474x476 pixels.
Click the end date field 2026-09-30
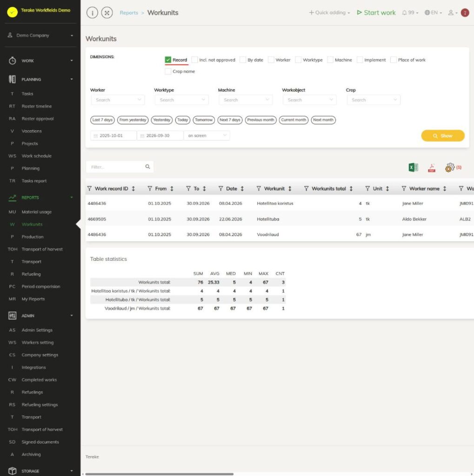pyautogui.click(x=160, y=136)
